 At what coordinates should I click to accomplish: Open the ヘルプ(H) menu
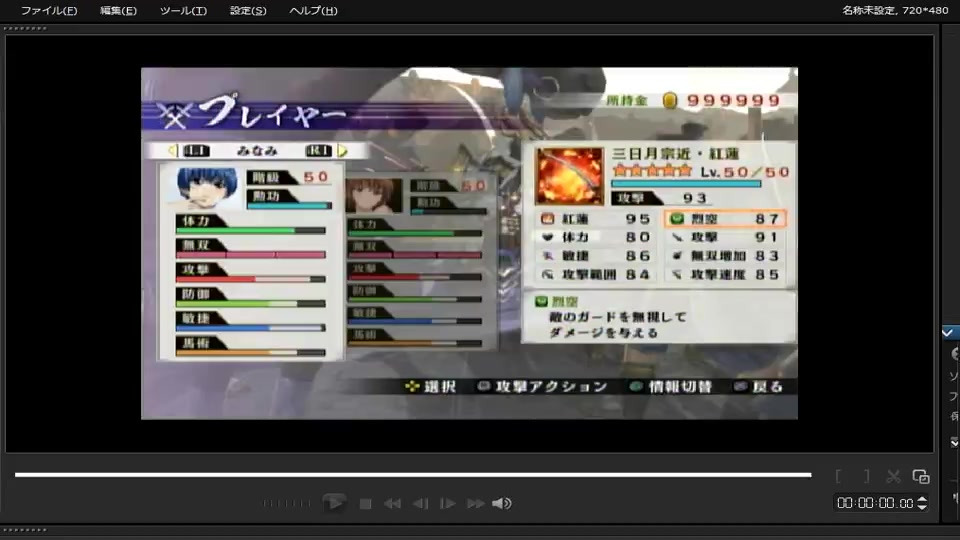pyautogui.click(x=313, y=10)
